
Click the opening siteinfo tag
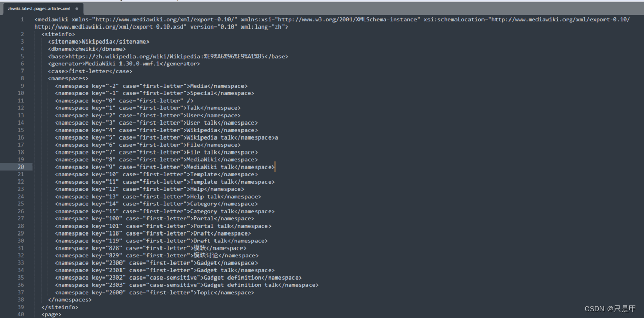(58, 34)
